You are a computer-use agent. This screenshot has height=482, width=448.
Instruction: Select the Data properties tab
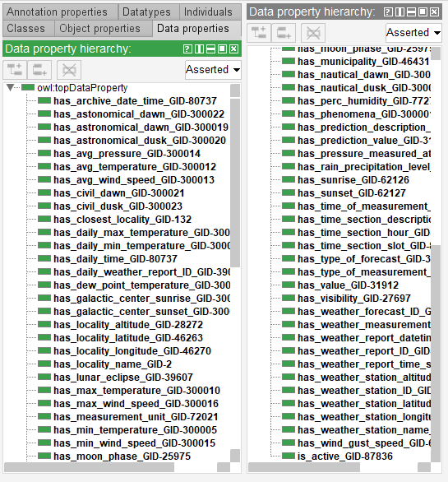pyautogui.click(x=196, y=28)
